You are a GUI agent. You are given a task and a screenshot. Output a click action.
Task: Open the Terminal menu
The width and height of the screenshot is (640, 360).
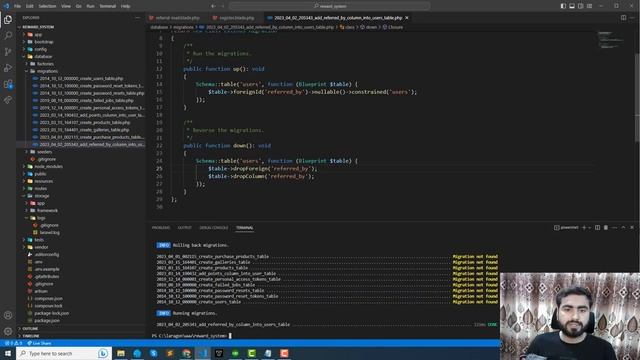click(108, 6)
